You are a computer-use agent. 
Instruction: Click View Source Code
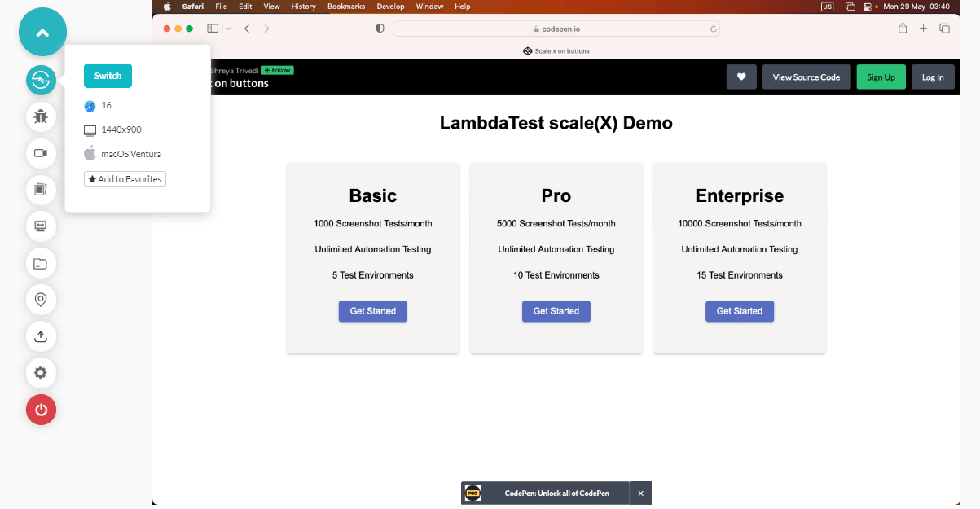(806, 77)
